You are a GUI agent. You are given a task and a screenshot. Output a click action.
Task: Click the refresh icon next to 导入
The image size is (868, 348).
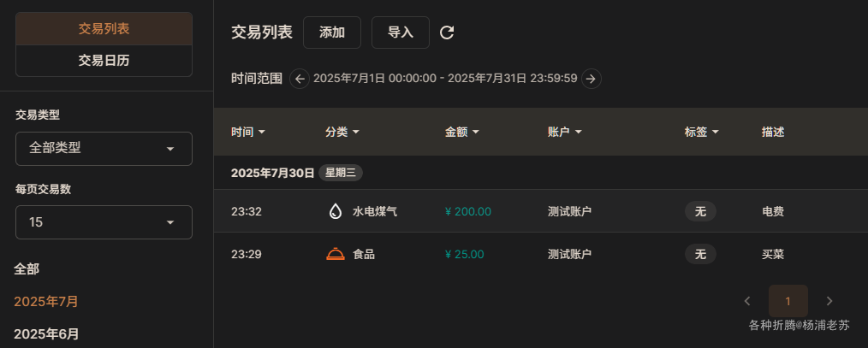pyautogui.click(x=447, y=32)
